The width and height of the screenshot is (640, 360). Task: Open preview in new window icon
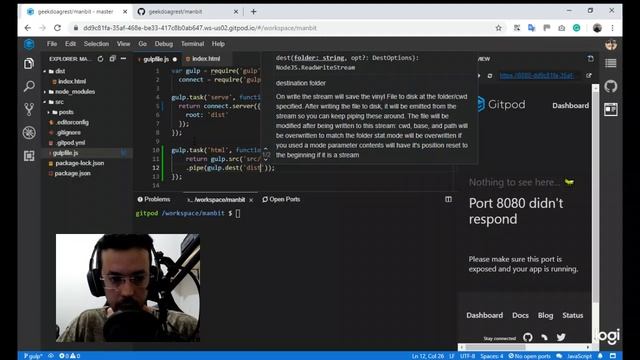point(589,76)
